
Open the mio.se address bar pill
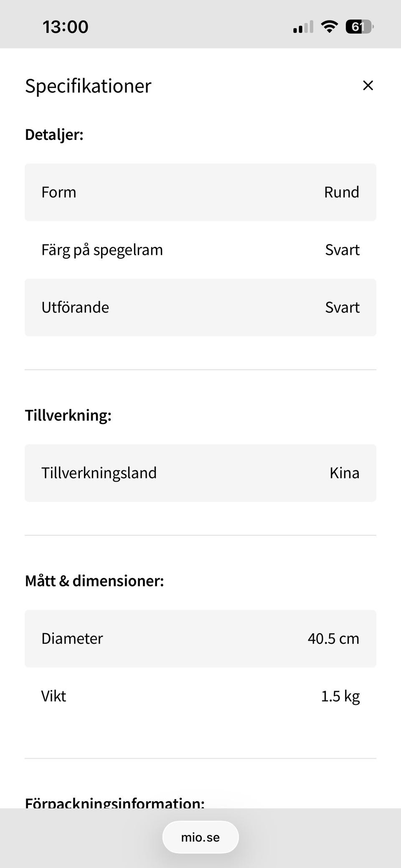pyautogui.click(x=200, y=837)
